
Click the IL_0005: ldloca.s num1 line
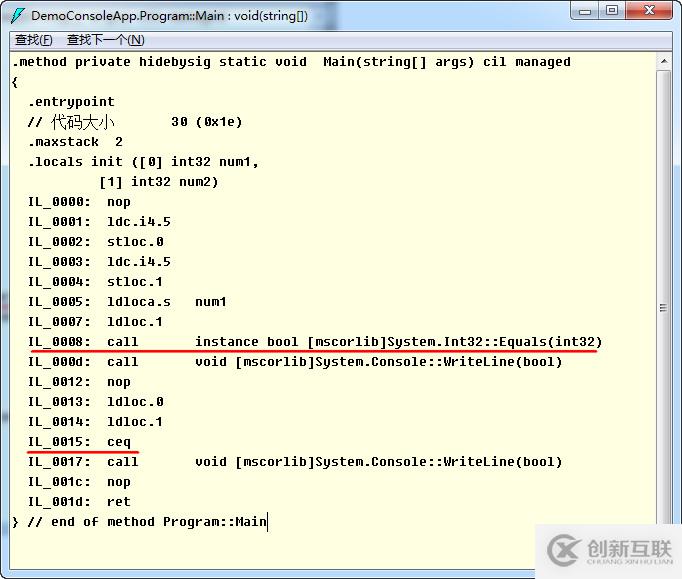(x=127, y=302)
